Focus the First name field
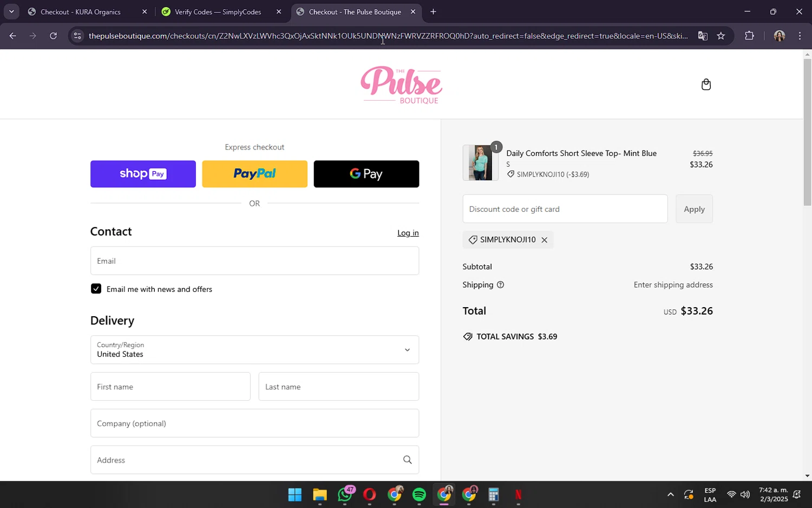 point(170,387)
